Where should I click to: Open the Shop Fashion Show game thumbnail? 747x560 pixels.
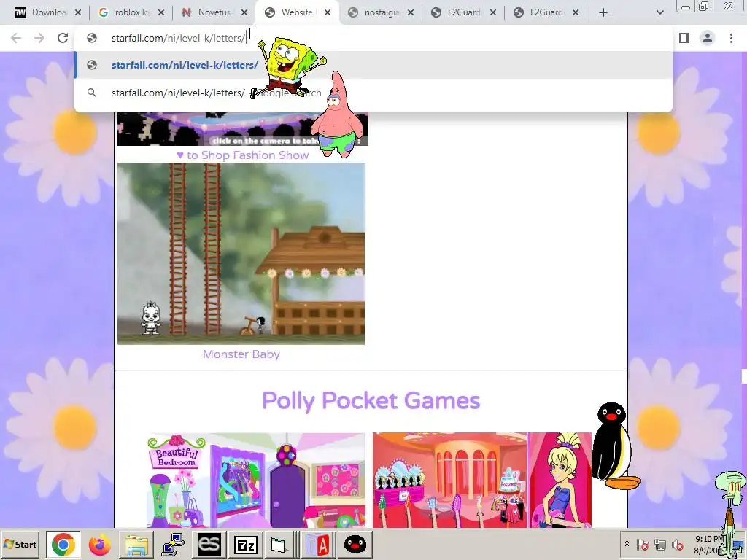[242, 129]
